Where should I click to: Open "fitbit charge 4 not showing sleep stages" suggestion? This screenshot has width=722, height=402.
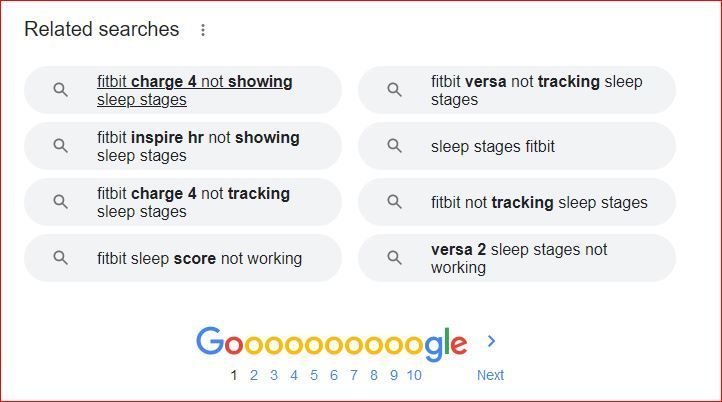point(194,90)
